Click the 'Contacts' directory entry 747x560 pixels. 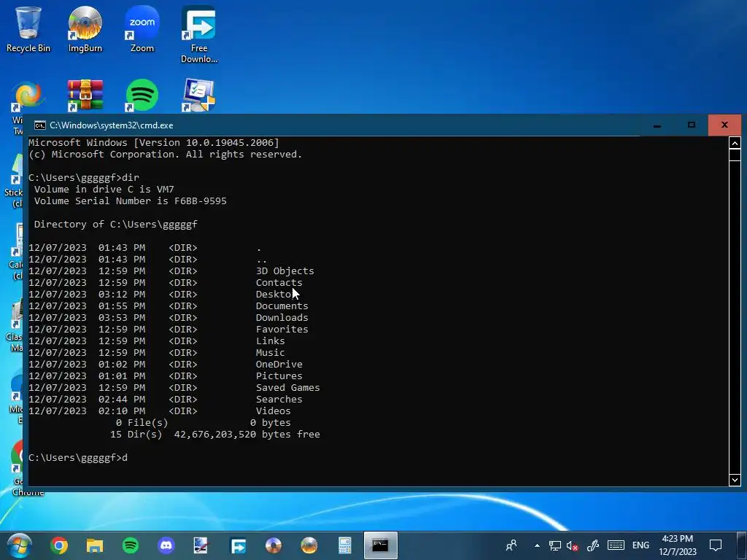pyautogui.click(x=279, y=282)
